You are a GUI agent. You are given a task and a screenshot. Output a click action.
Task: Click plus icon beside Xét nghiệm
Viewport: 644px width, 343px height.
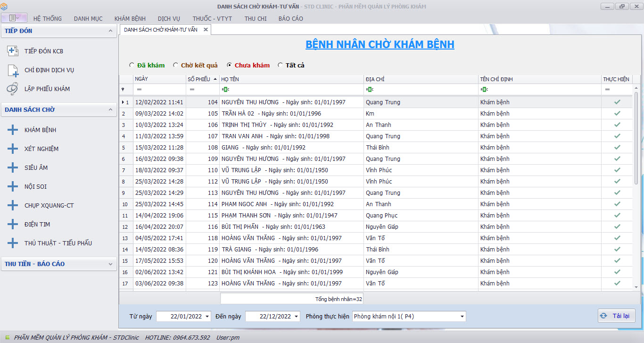click(x=13, y=149)
